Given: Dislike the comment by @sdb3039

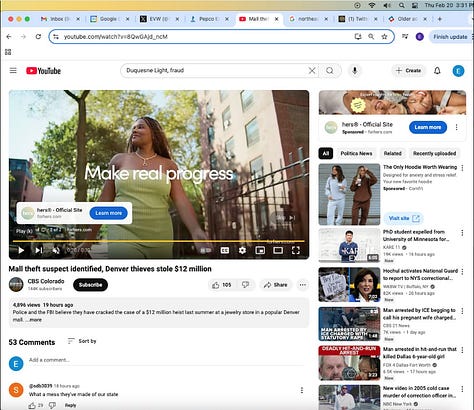Looking at the screenshot, I should click(52, 406).
